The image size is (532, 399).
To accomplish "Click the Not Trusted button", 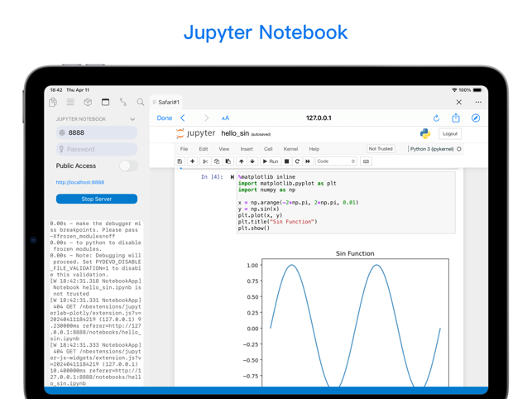I will tap(381, 149).
